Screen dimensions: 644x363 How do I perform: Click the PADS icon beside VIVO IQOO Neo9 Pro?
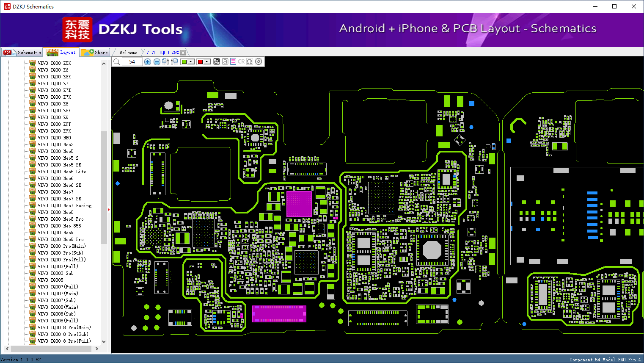(33, 239)
